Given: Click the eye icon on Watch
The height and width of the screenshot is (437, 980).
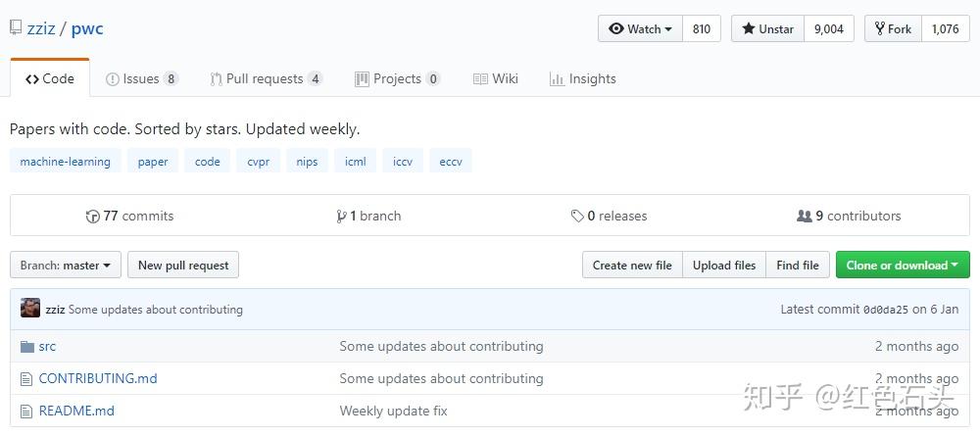Looking at the screenshot, I should (x=616, y=28).
